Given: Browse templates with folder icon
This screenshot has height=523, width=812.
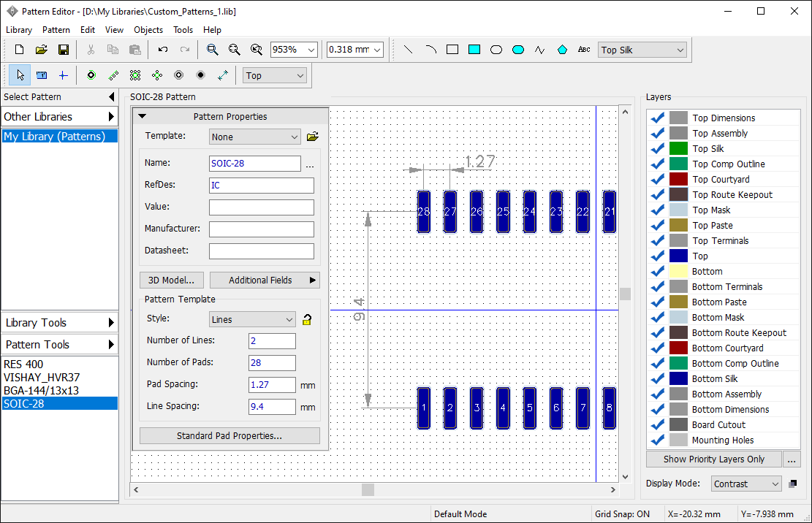Looking at the screenshot, I should click(312, 137).
